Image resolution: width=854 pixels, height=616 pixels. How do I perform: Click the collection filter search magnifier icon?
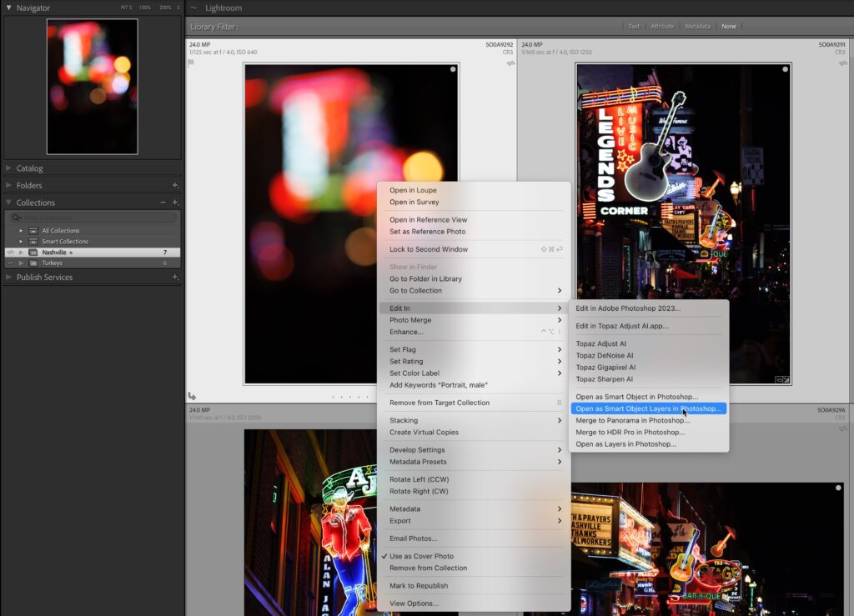point(17,218)
